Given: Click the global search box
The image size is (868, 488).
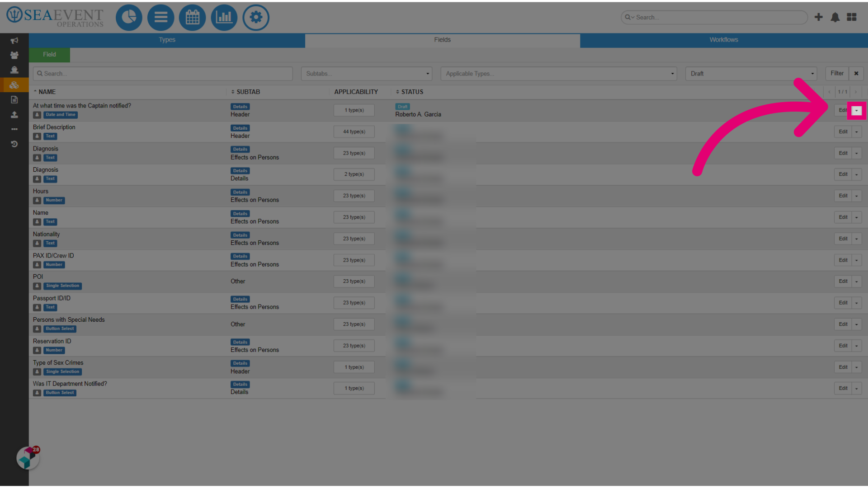Looking at the screenshot, I should point(714,17).
